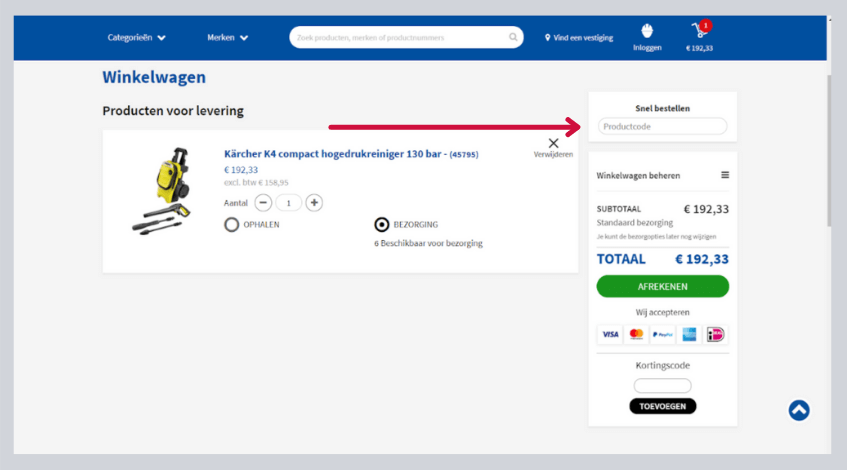The width and height of the screenshot is (847, 470).
Task: Click the Kortingscode input field
Action: click(662, 386)
